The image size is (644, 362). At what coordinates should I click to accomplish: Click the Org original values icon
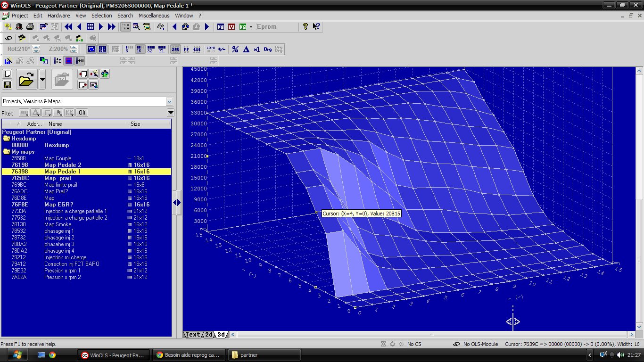point(267,49)
